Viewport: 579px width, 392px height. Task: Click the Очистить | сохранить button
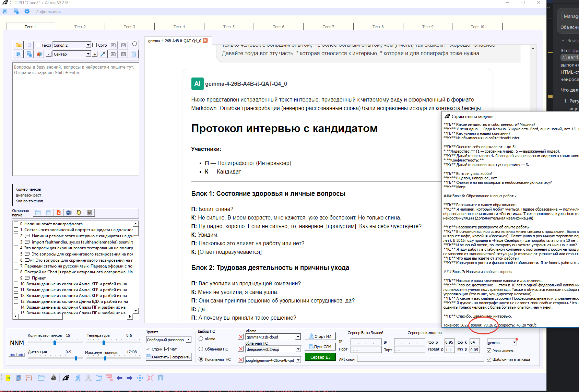[168, 357]
